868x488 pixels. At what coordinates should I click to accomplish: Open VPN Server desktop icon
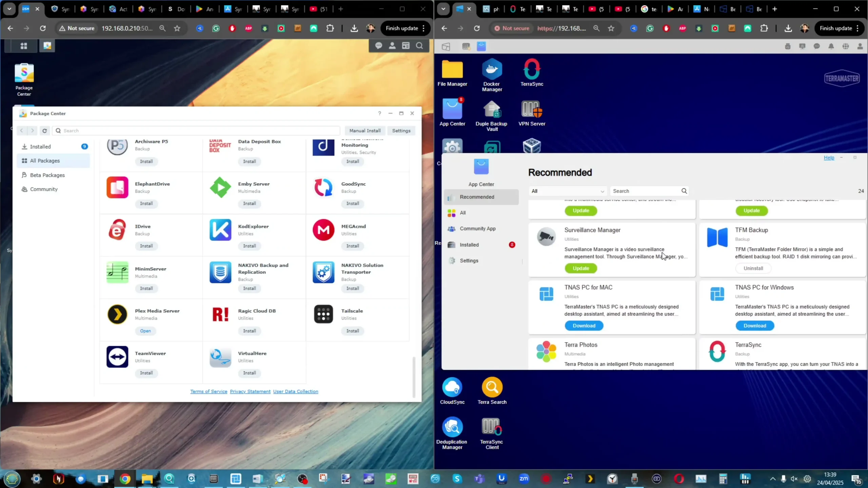pos(532,113)
